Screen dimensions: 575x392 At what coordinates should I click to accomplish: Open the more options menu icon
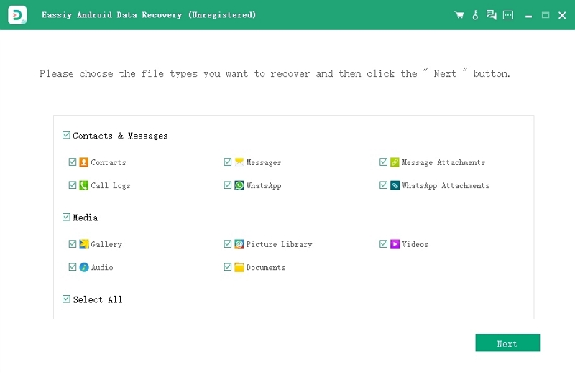pyautogui.click(x=508, y=15)
